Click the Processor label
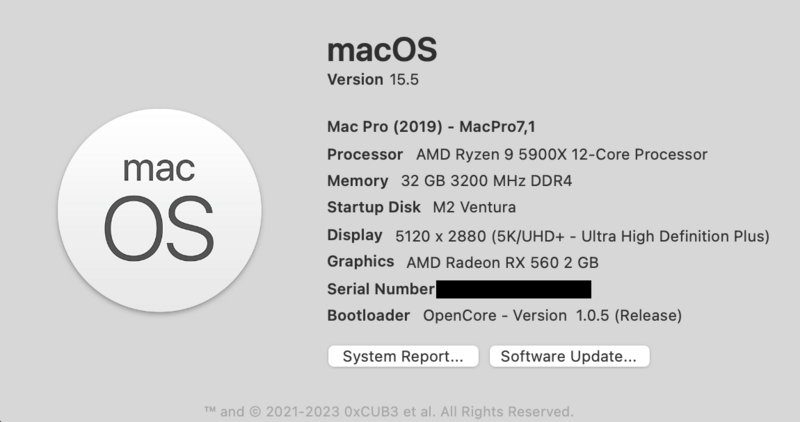This screenshot has width=800, height=422. point(366,154)
